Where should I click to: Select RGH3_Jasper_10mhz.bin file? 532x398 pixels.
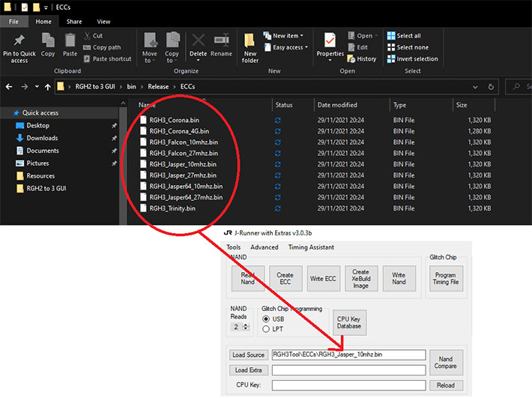[183, 164]
